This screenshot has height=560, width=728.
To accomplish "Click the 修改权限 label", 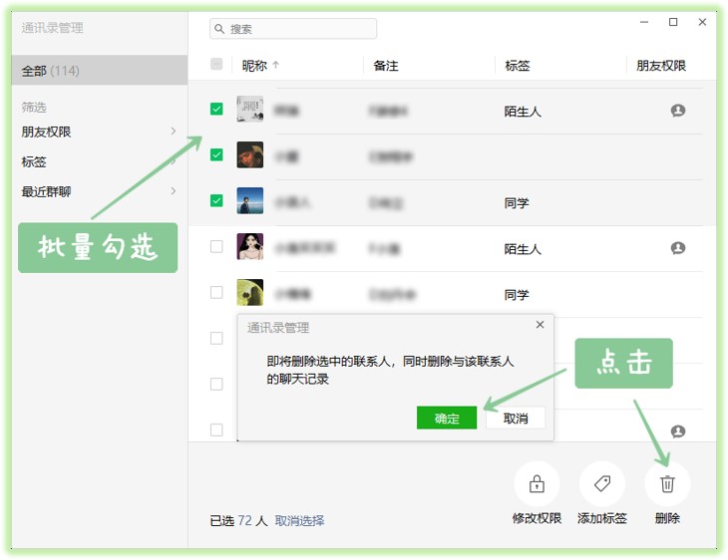I will (x=537, y=518).
